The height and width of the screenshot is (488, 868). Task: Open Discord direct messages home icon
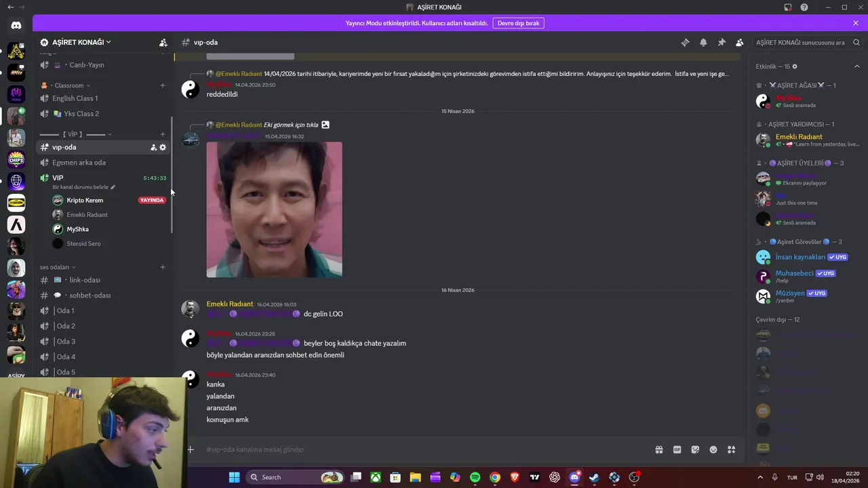coord(16,25)
